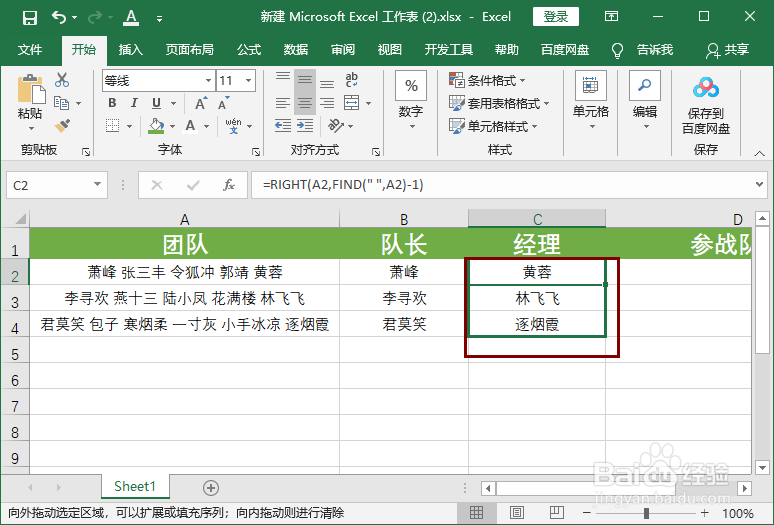774x525 pixels.
Task: Switch to Page Break Preview
Action: click(x=557, y=513)
